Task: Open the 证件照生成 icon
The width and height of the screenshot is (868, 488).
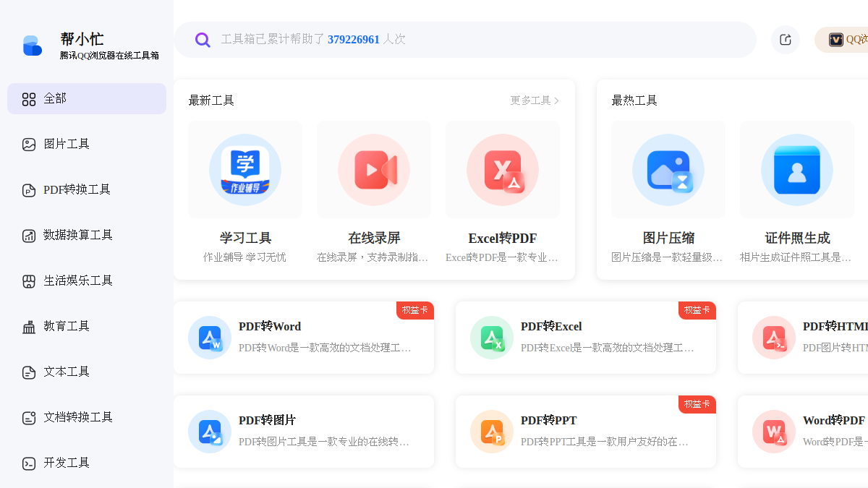Action: coord(797,170)
